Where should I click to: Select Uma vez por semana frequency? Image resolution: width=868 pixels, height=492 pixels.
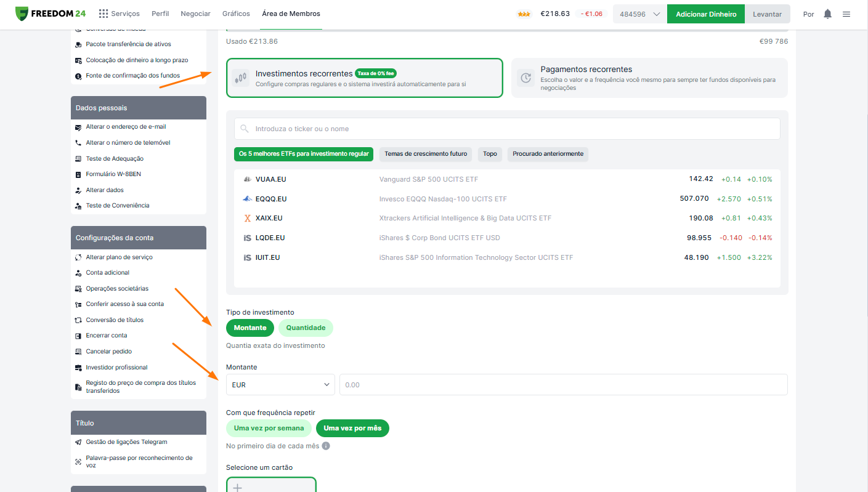(x=269, y=428)
